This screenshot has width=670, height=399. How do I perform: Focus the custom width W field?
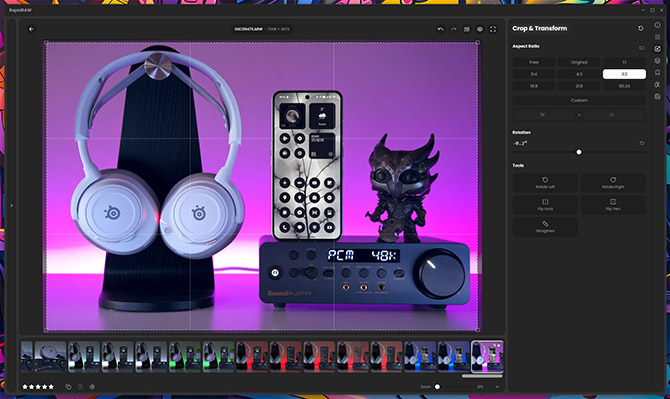[543, 115]
